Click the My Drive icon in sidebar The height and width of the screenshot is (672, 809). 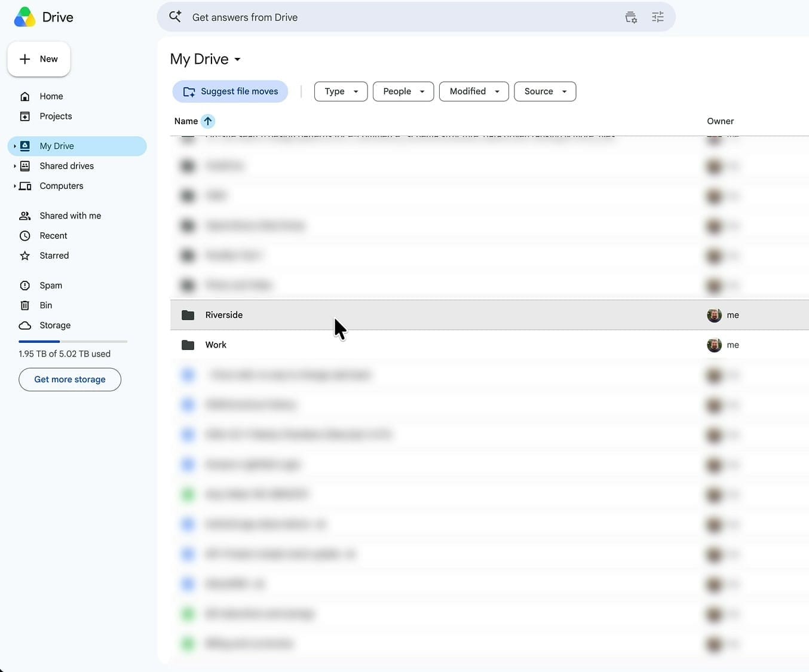tap(25, 146)
